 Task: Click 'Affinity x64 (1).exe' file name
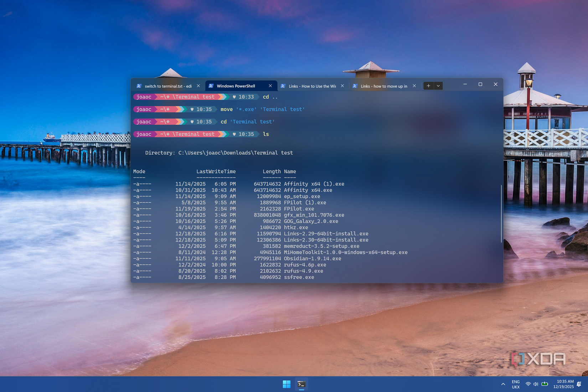tap(314, 184)
